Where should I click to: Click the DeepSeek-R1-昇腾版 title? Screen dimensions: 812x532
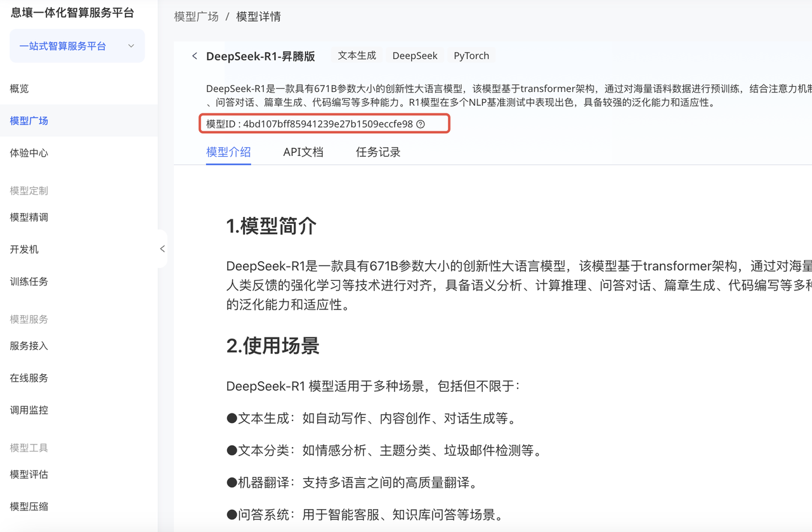[x=261, y=56]
